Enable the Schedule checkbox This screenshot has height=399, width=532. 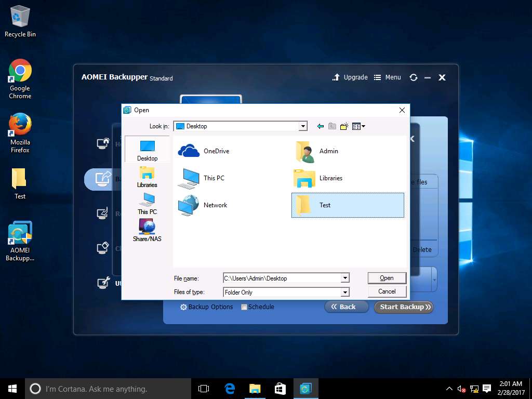coord(244,307)
